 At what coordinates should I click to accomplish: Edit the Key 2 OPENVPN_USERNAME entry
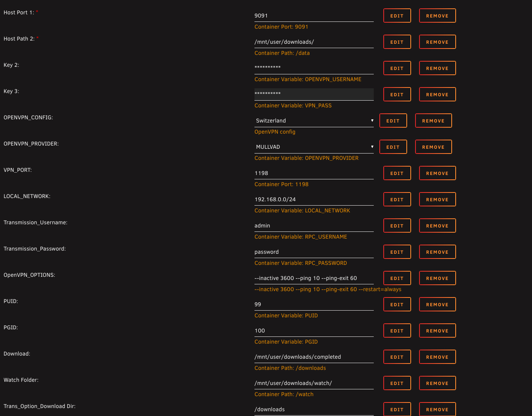click(396, 68)
